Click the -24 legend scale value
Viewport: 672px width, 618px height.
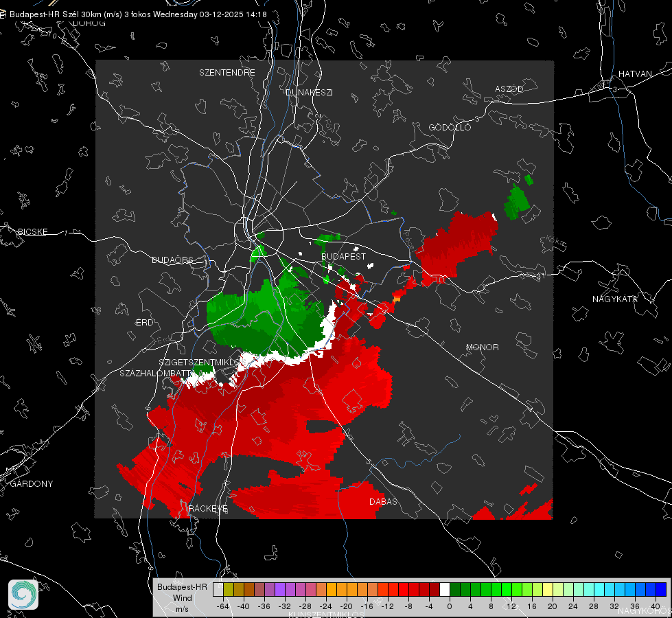tap(326, 606)
